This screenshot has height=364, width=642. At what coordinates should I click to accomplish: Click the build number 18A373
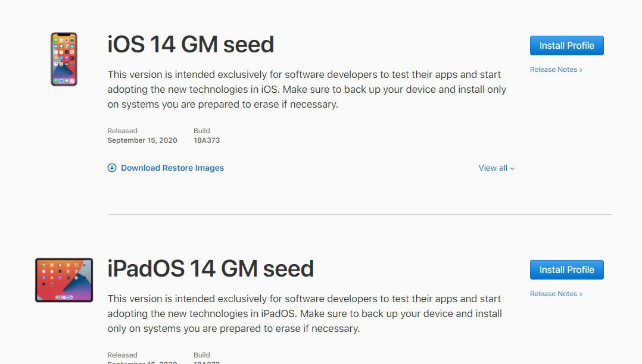tap(206, 140)
